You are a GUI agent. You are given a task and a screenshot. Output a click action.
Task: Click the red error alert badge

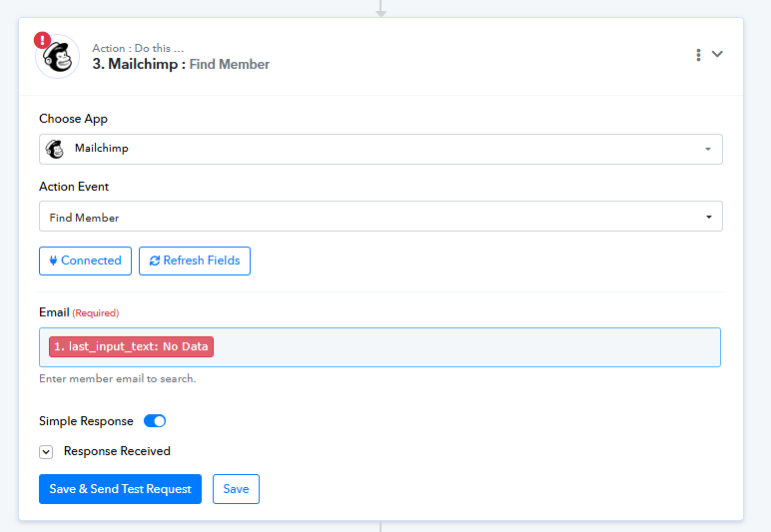[x=42, y=41]
